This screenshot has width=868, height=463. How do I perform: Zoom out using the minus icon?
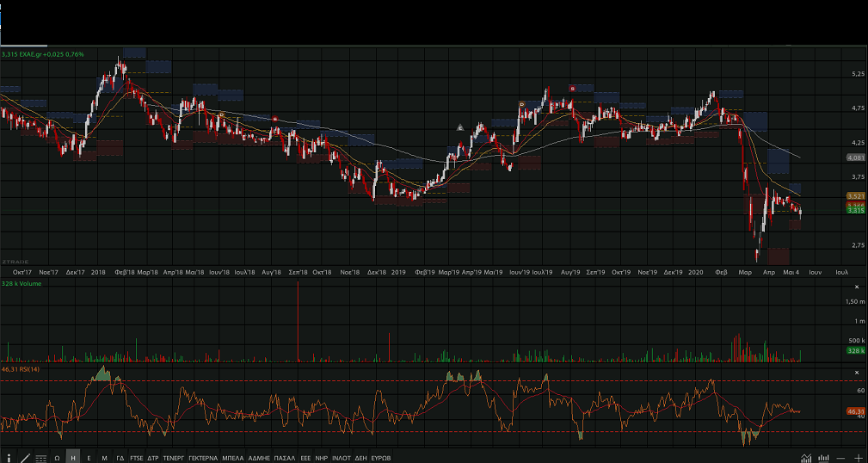[840, 457]
